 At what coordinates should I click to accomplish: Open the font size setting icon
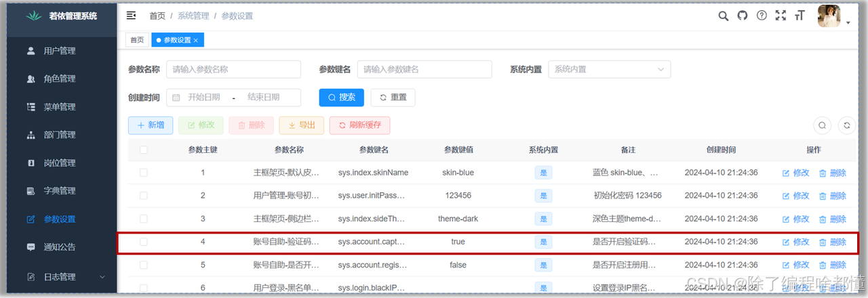tap(800, 16)
